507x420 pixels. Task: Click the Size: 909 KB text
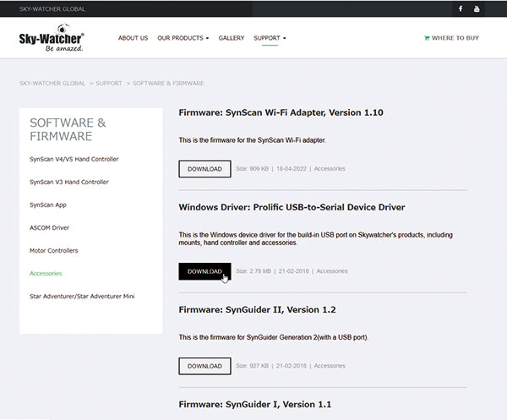[252, 168]
